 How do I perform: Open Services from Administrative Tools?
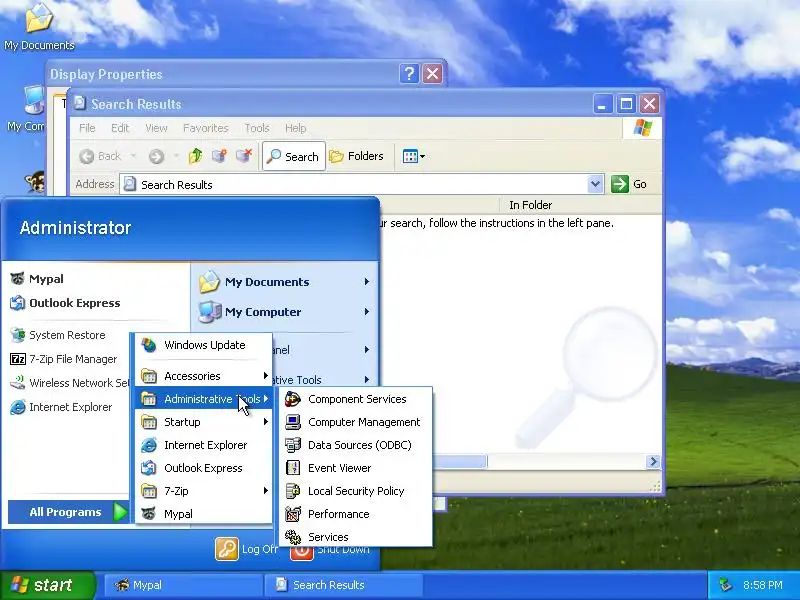coord(356,537)
